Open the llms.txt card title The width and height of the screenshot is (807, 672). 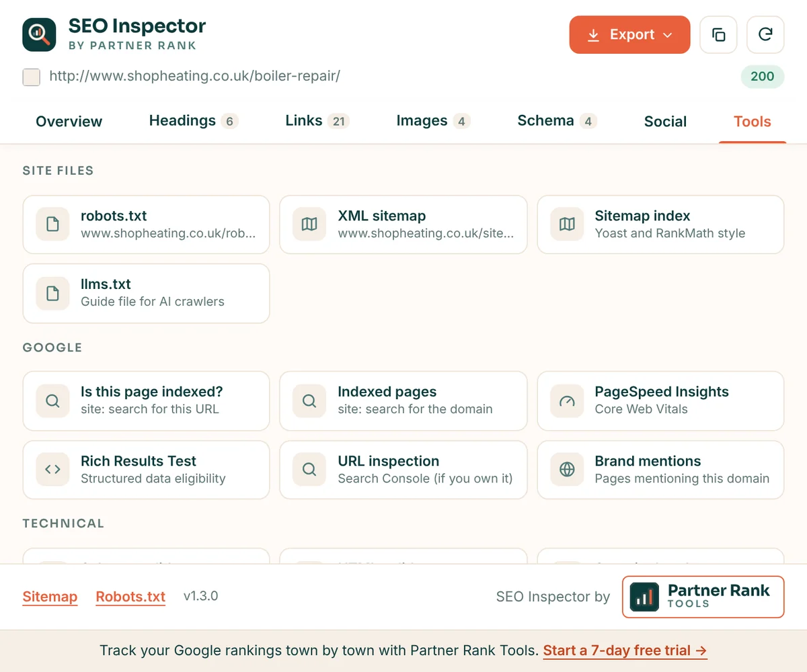pos(106,284)
